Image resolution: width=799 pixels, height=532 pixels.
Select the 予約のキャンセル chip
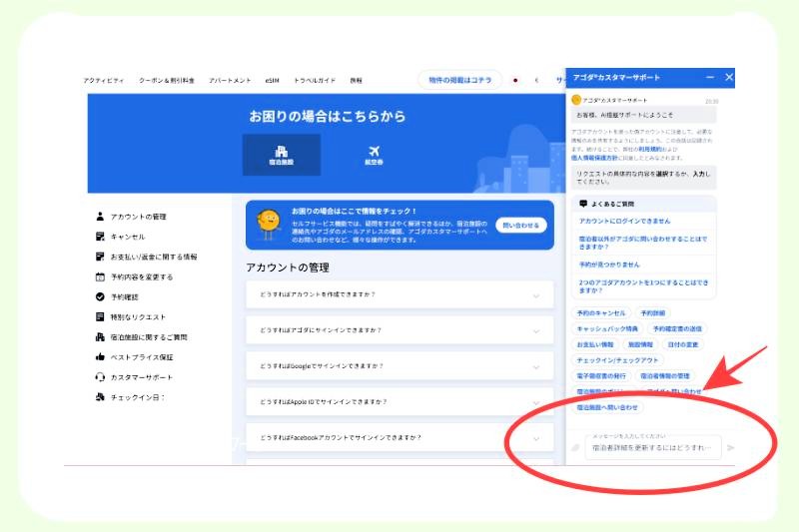(x=601, y=313)
